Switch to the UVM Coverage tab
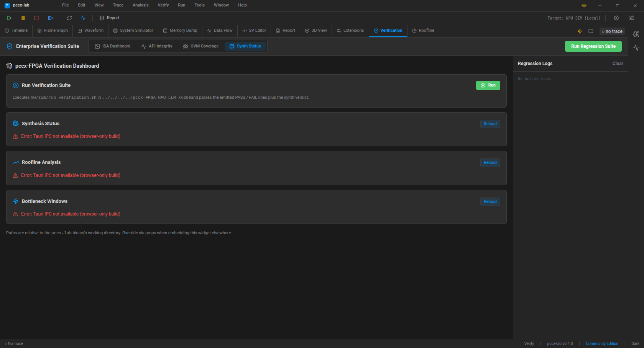Image resolution: width=644 pixels, height=348 pixels. click(201, 46)
